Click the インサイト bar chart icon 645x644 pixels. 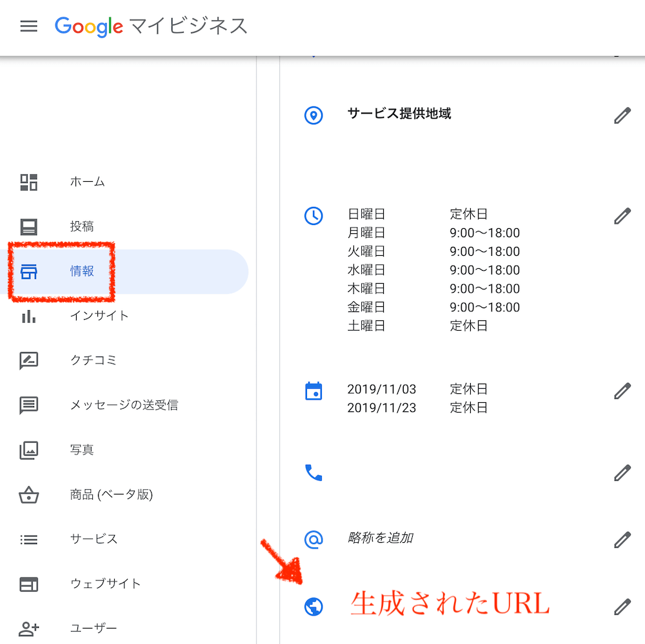coord(29,317)
